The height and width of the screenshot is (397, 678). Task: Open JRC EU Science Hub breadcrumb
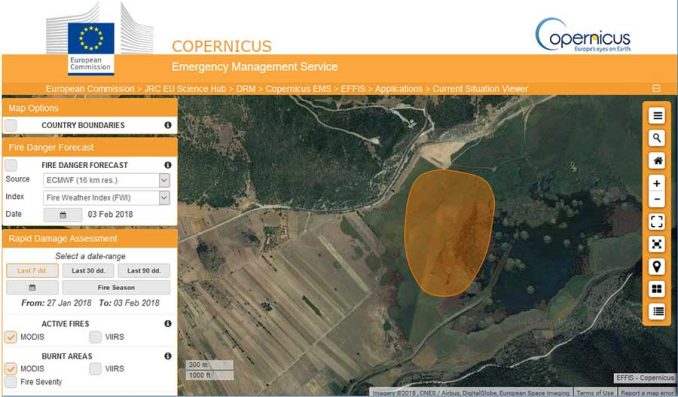[x=185, y=89]
